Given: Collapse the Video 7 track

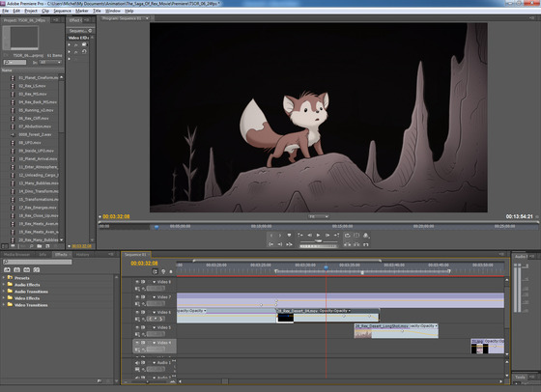Looking at the screenshot, I should [154, 296].
